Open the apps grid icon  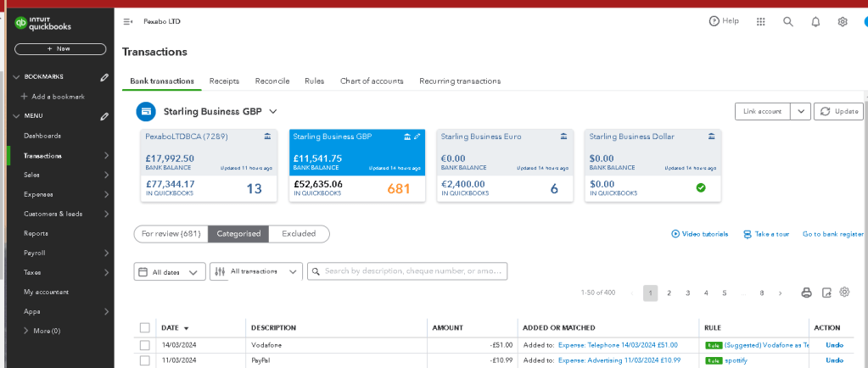pyautogui.click(x=760, y=21)
